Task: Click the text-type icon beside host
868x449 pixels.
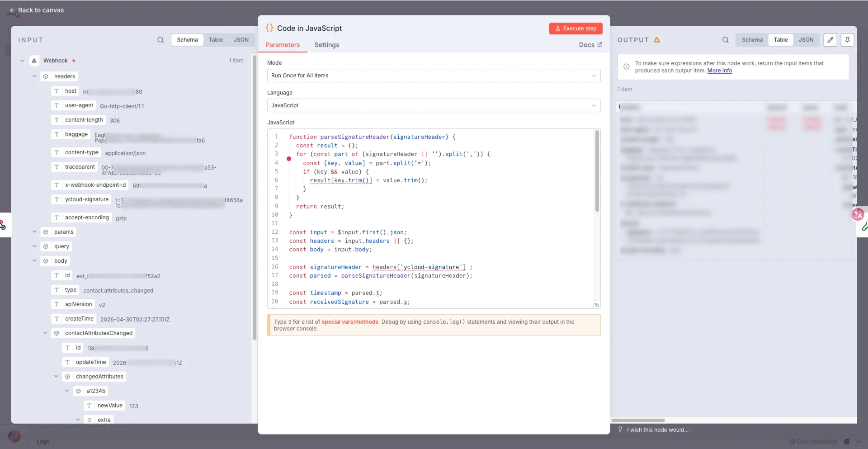Action: [57, 91]
